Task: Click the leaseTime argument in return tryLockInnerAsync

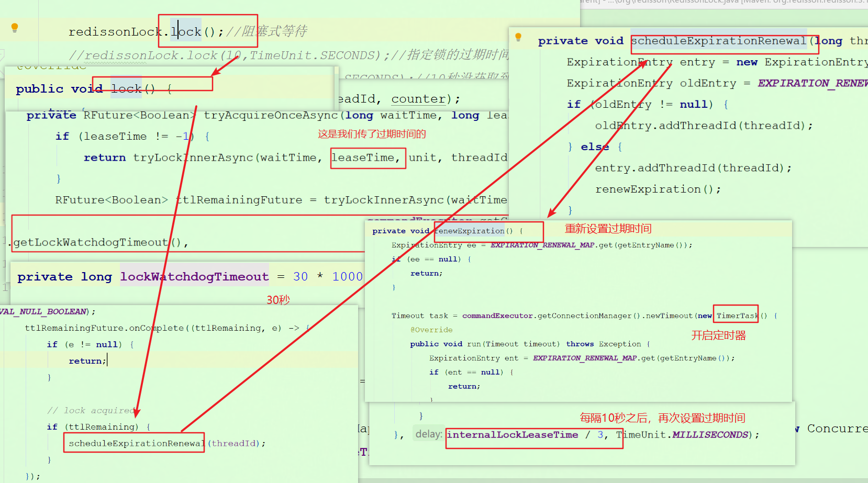Action: [x=363, y=158]
